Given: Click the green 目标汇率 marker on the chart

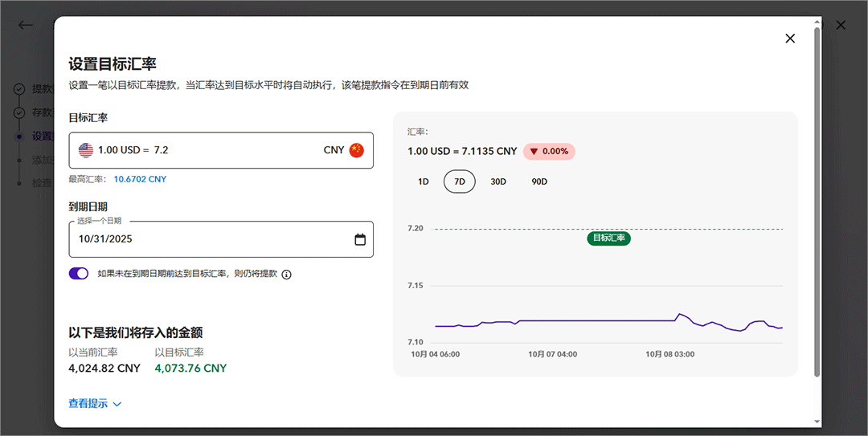Looking at the screenshot, I should [x=609, y=238].
